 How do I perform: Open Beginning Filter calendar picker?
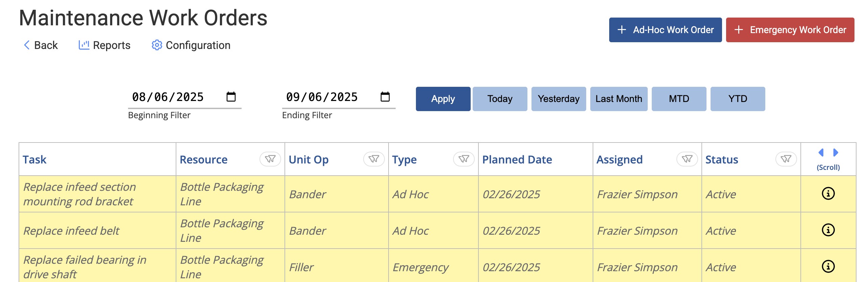point(231,97)
